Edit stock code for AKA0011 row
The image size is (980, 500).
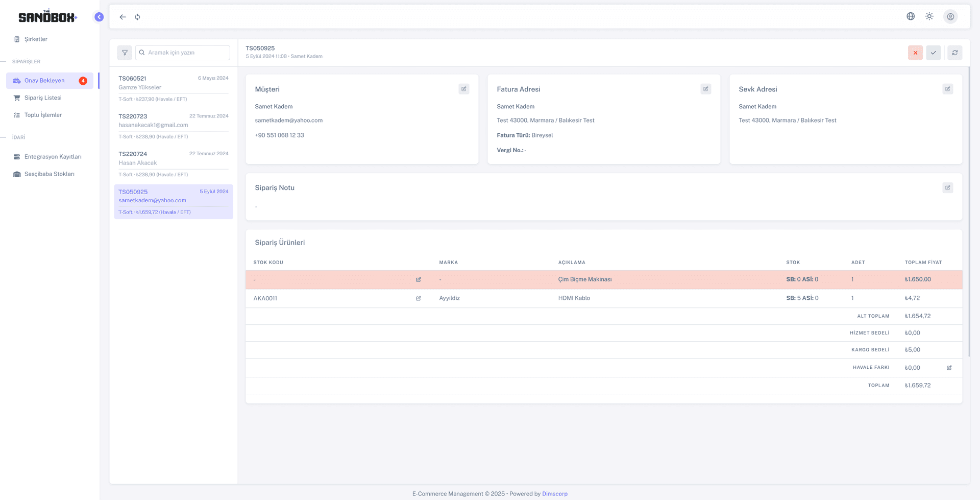point(418,298)
